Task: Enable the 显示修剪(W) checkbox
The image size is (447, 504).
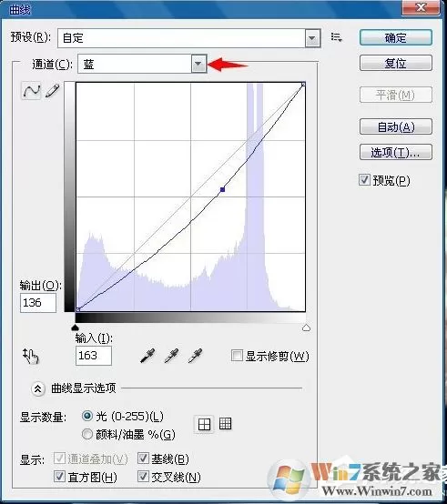Action: click(x=237, y=356)
